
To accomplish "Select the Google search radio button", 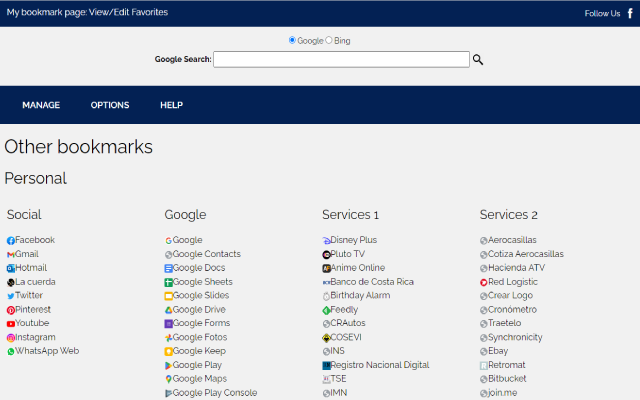I will tap(292, 41).
